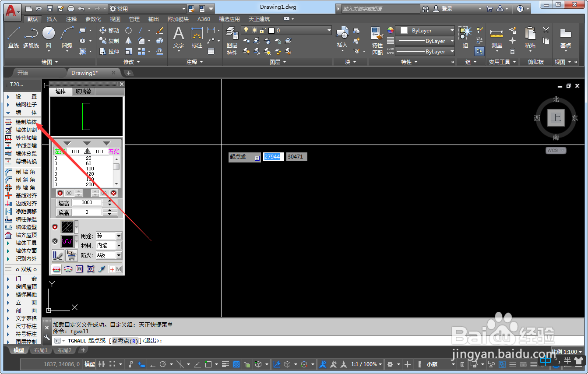Click the undo arrow in quick access toolbar

81,8
